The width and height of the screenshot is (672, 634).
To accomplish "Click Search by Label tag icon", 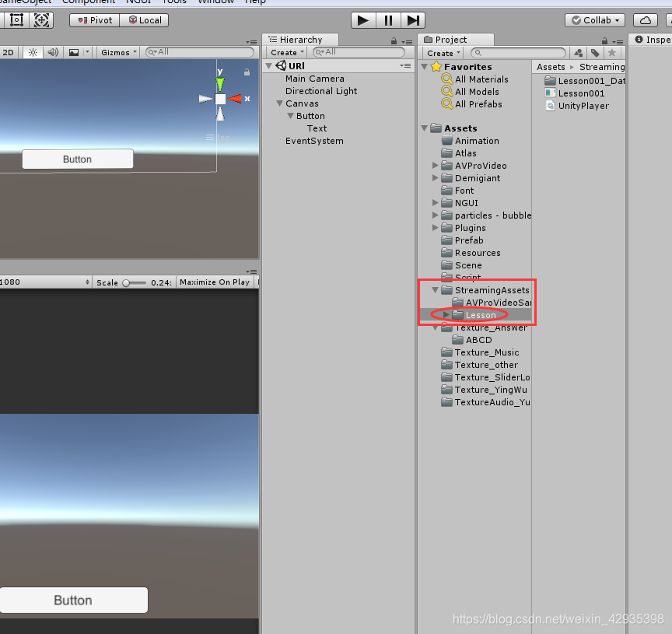I will pyautogui.click(x=595, y=53).
